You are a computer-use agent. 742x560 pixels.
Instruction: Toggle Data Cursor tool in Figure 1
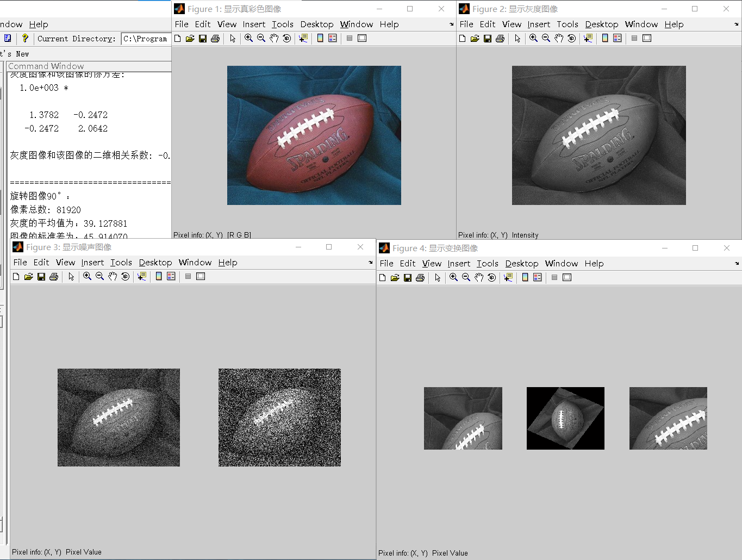pyautogui.click(x=303, y=39)
